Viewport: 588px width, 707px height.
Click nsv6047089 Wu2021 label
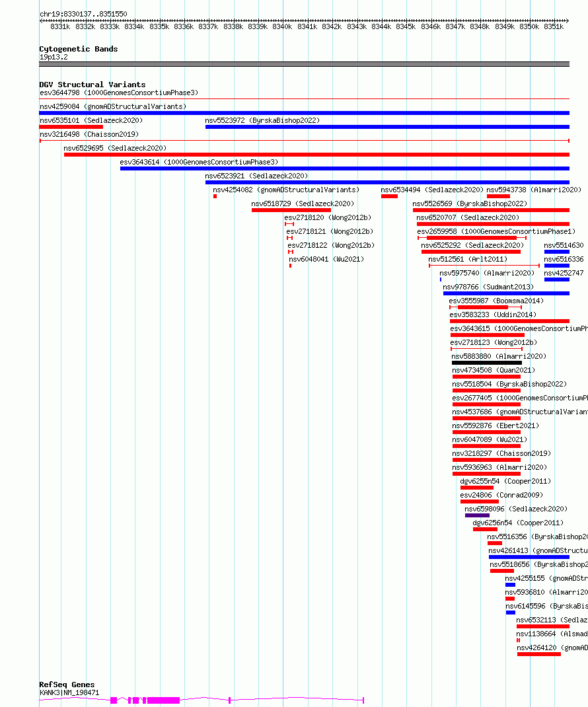490,439
